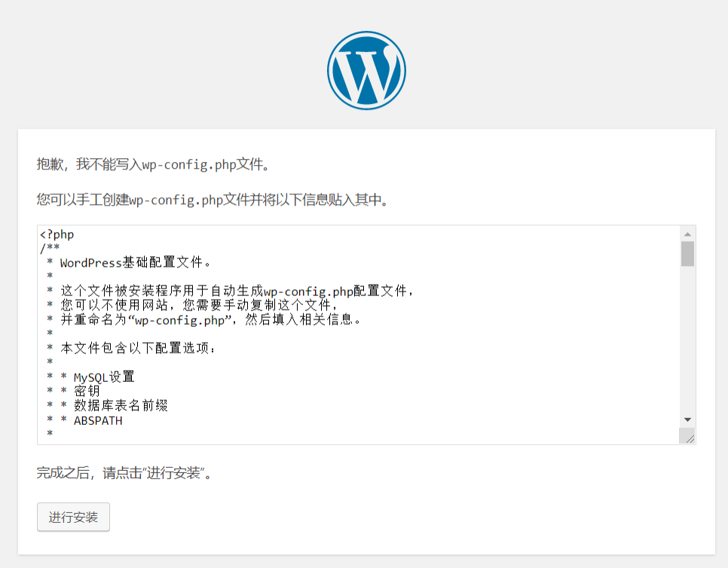Click the textarea scrollbar down arrow
Screen dimensions: 728x568
tap(687, 420)
